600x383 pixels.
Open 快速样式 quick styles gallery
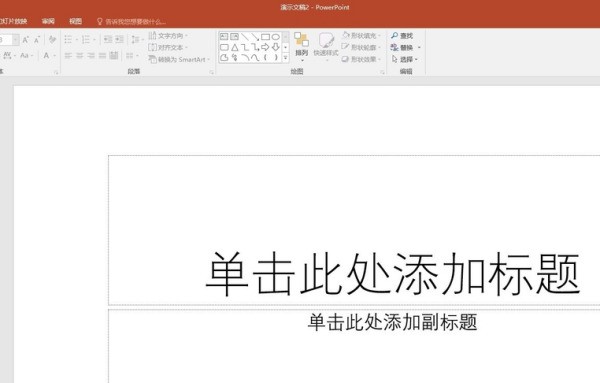point(326,47)
